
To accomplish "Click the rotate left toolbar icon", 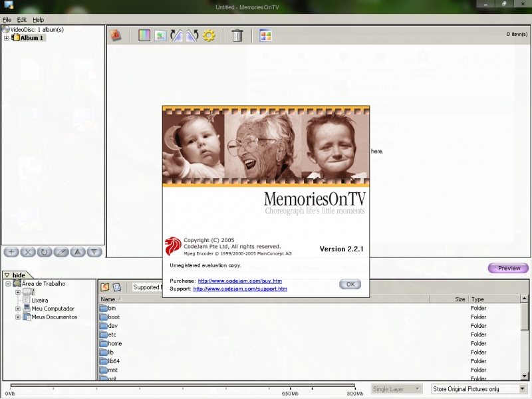I will 176,35.
